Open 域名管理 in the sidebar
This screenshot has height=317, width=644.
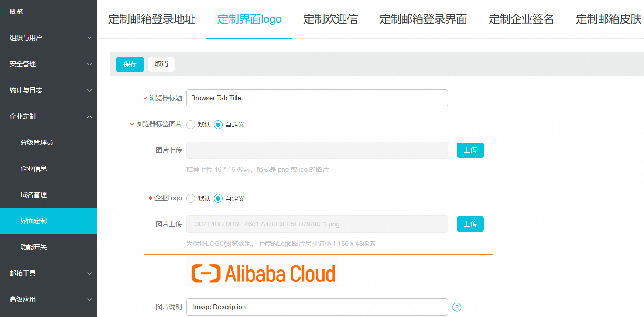pyautogui.click(x=48, y=195)
